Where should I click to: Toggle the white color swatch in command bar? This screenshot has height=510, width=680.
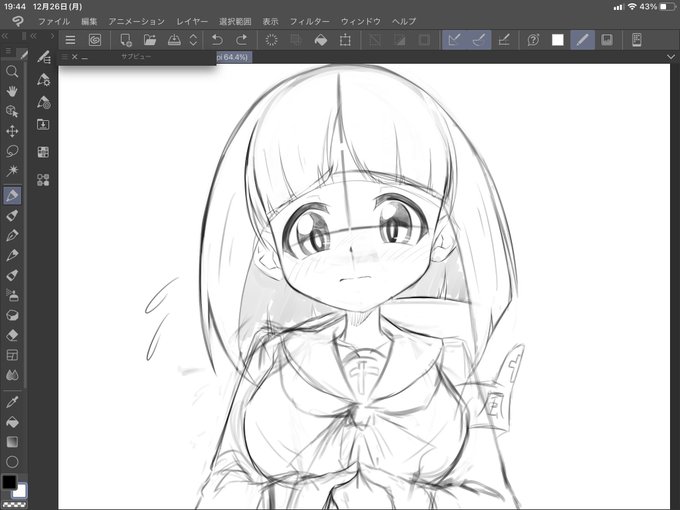tap(558, 40)
